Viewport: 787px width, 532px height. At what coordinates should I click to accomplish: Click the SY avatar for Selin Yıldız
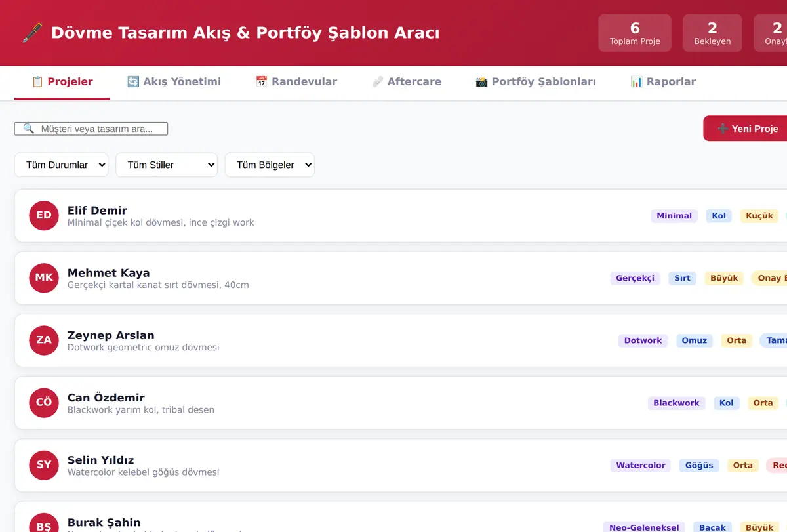[44, 464]
